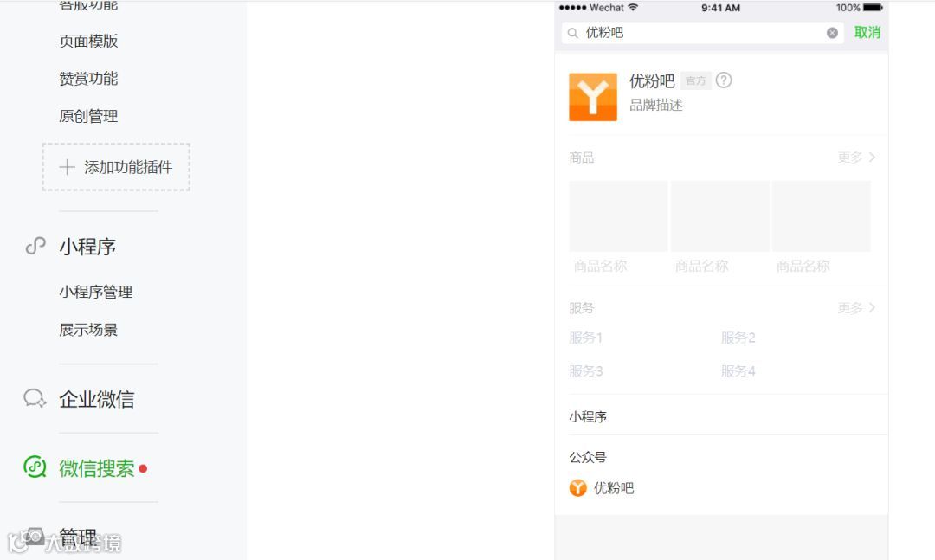Click the question mark help icon
The height and width of the screenshot is (560, 935).
click(x=724, y=80)
